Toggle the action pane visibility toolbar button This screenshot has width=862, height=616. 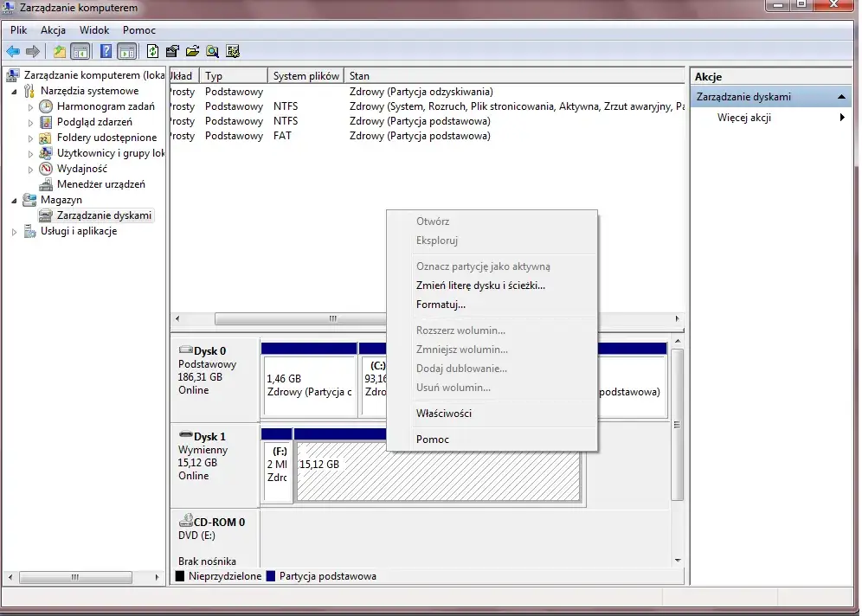[127, 51]
